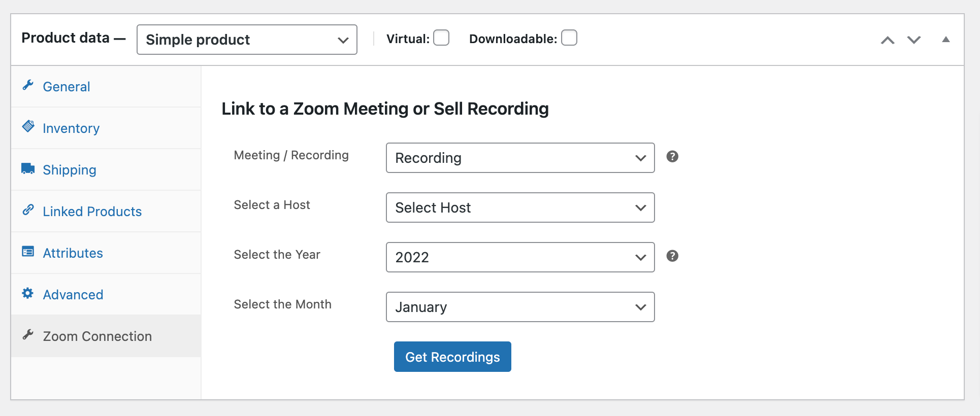This screenshot has height=416, width=980.
Task: Collapse the Product data panel
Action: [x=945, y=40]
